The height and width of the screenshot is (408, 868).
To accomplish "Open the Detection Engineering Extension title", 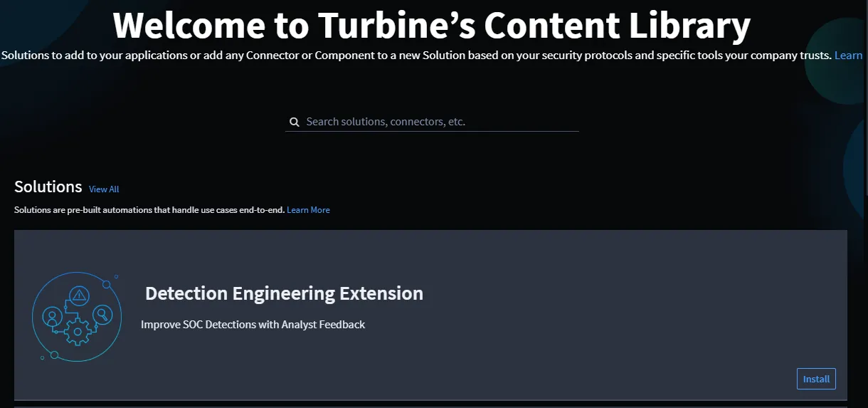I will pos(284,293).
